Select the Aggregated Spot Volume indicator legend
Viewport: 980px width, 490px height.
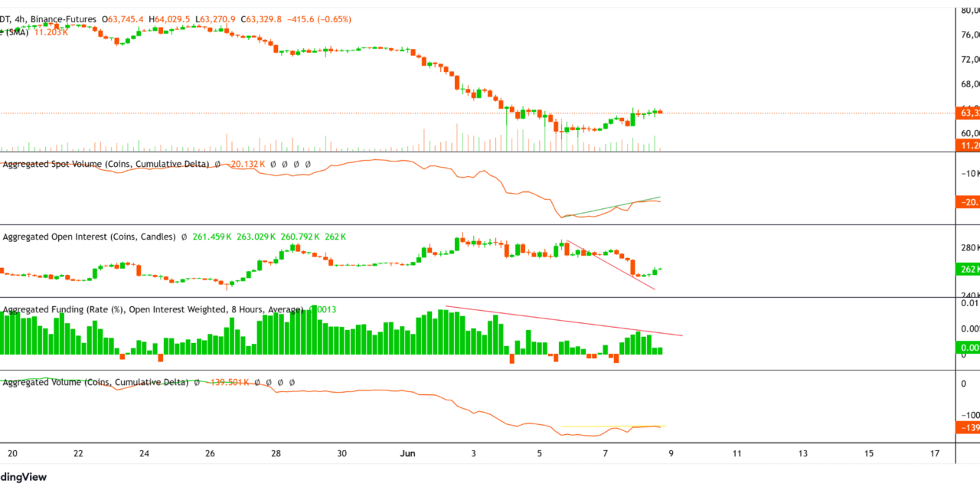click(106, 164)
